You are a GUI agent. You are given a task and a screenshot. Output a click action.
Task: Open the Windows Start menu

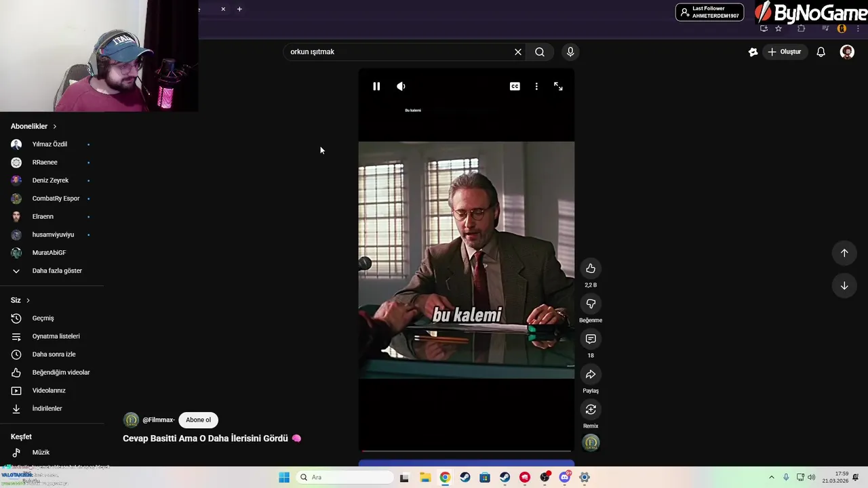coord(284,477)
